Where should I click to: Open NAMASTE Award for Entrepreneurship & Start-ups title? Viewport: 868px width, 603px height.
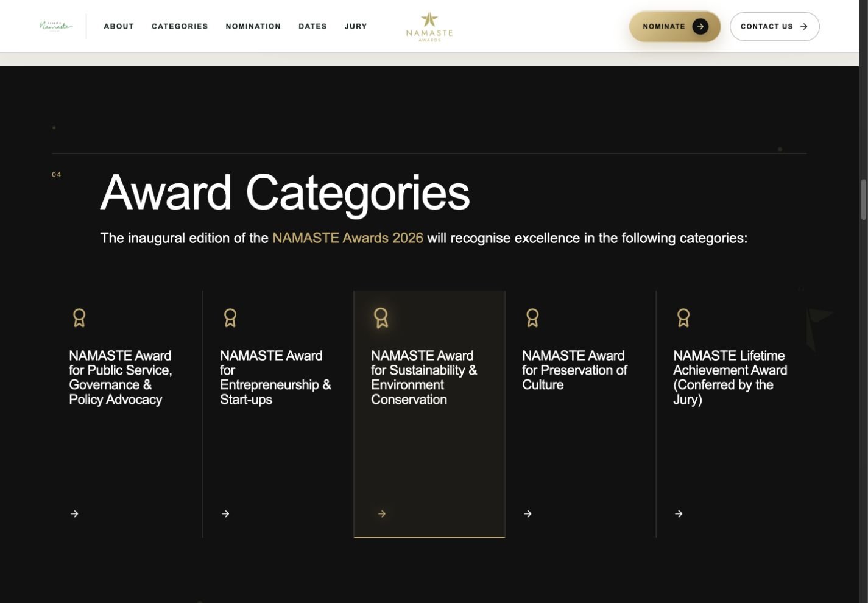(275, 378)
